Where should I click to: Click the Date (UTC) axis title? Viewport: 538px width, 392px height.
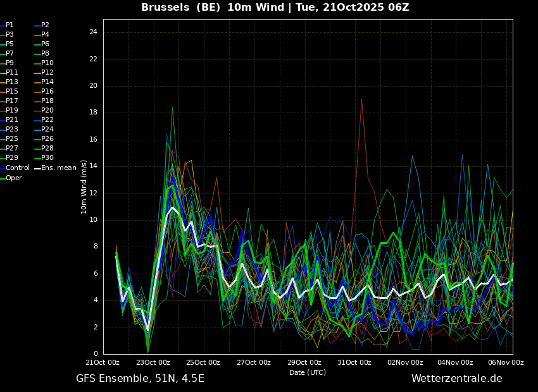308,373
